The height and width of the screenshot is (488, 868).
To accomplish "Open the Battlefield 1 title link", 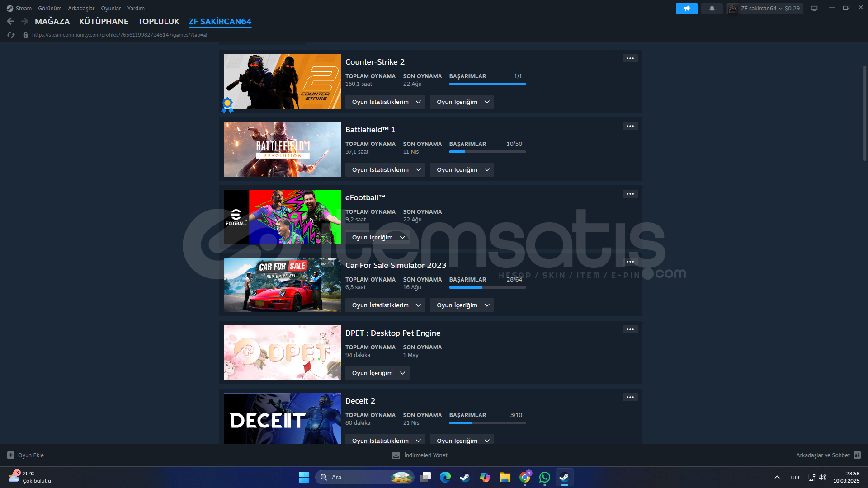I will (370, 130).
